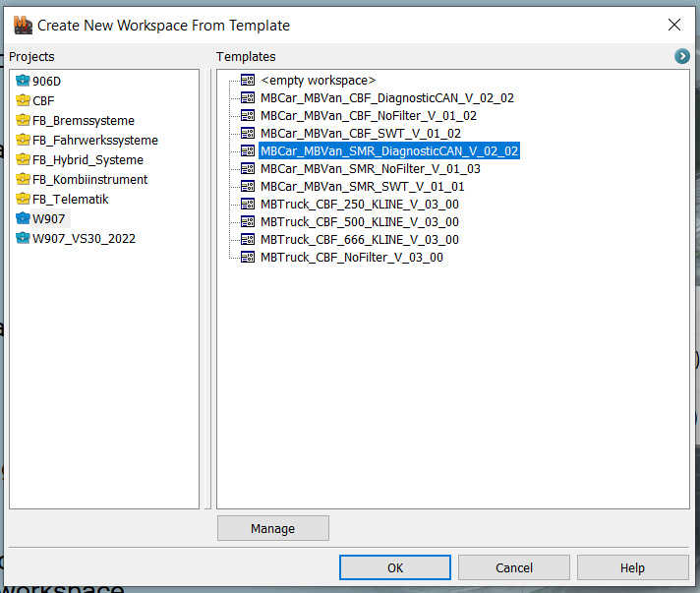Click icon of MBCar_MBVan_SMR_NoFilter_V_01_03
This screenshot has height=593, width=700.
pyautogui.click(x=248, y=168)
